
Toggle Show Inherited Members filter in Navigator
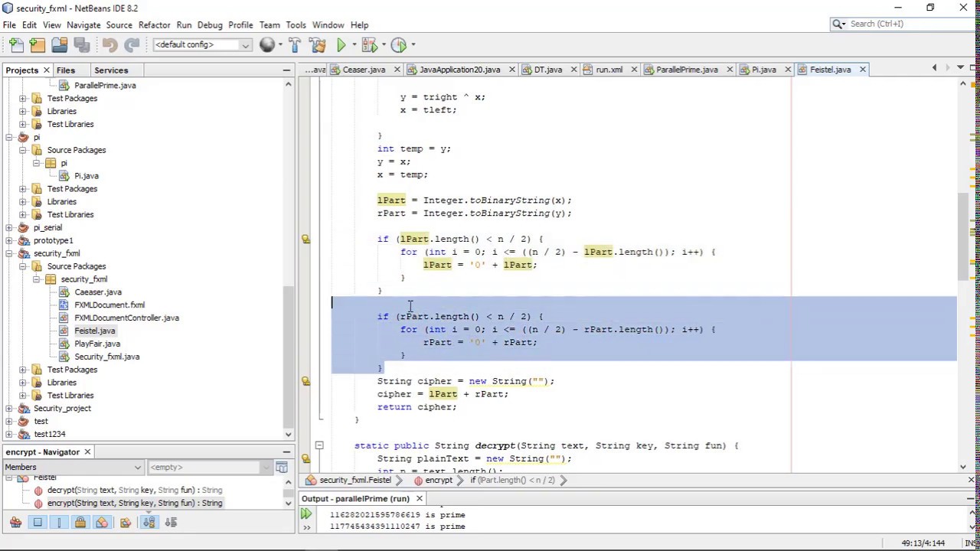click(x=15, y=523)
